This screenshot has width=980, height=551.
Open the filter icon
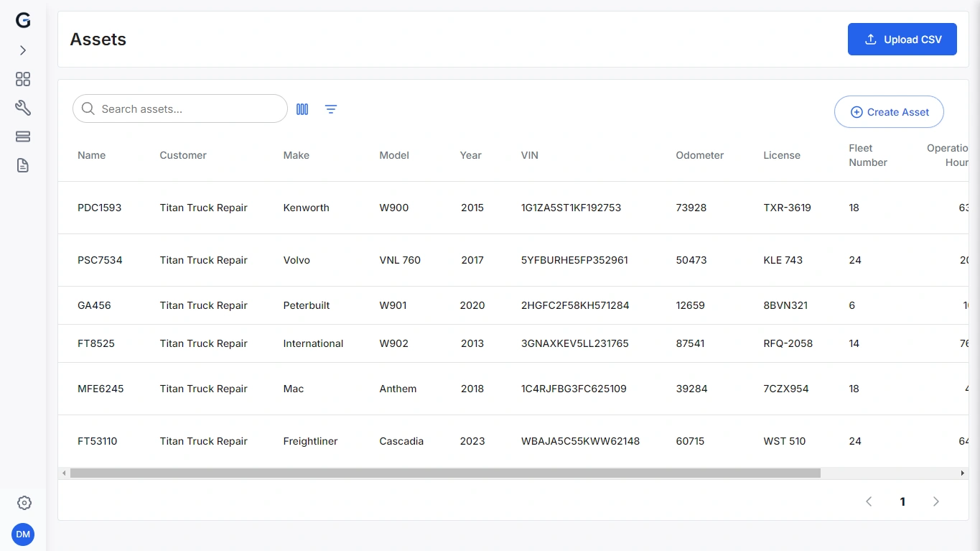click(331, 109)
